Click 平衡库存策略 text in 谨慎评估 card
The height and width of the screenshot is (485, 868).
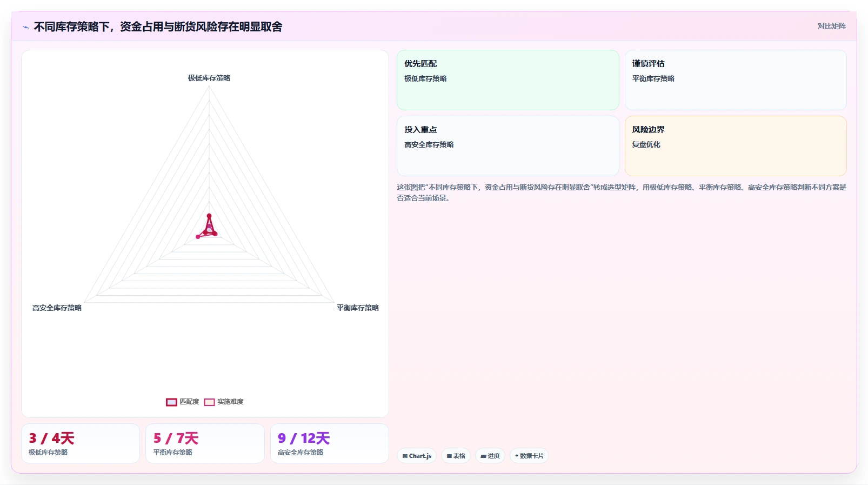point(653,78)
